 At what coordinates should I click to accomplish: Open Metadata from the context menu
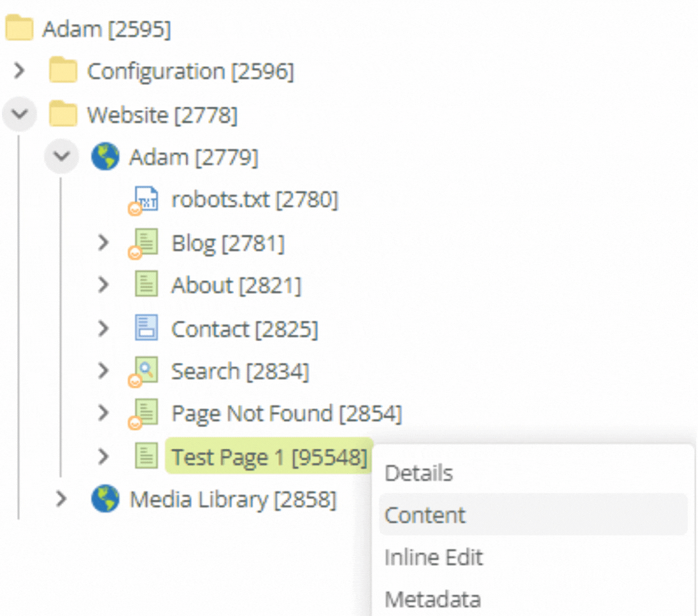tap(432, 599)
